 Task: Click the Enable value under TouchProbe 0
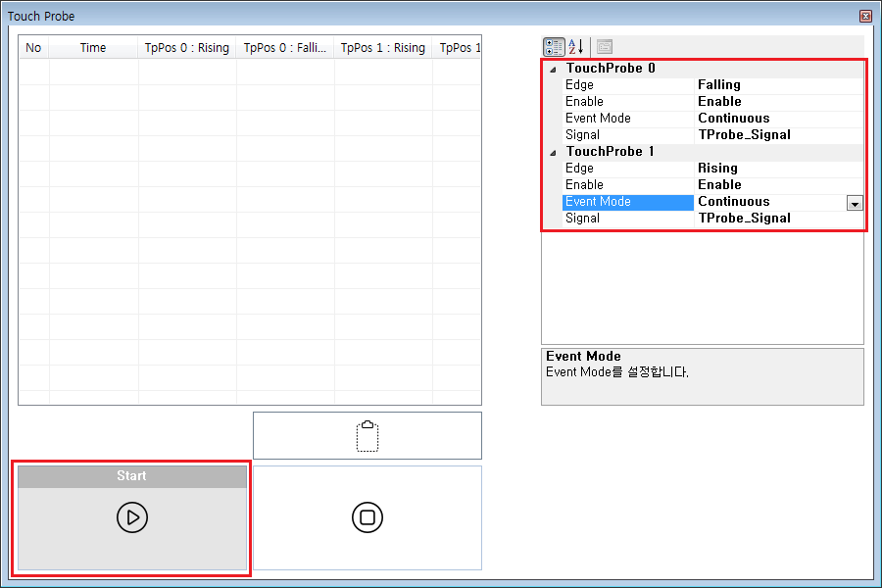[719, 102]
